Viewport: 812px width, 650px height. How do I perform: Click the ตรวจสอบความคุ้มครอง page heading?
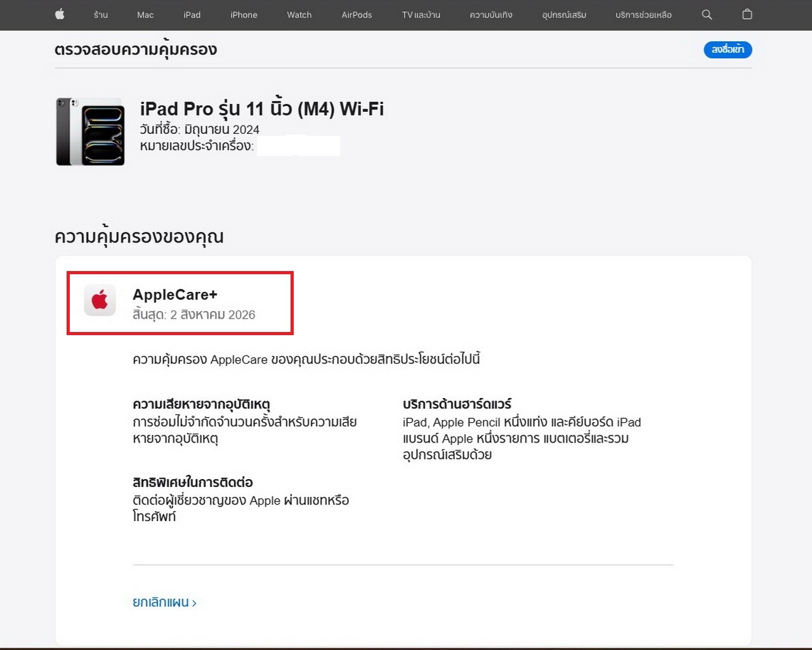136,50
